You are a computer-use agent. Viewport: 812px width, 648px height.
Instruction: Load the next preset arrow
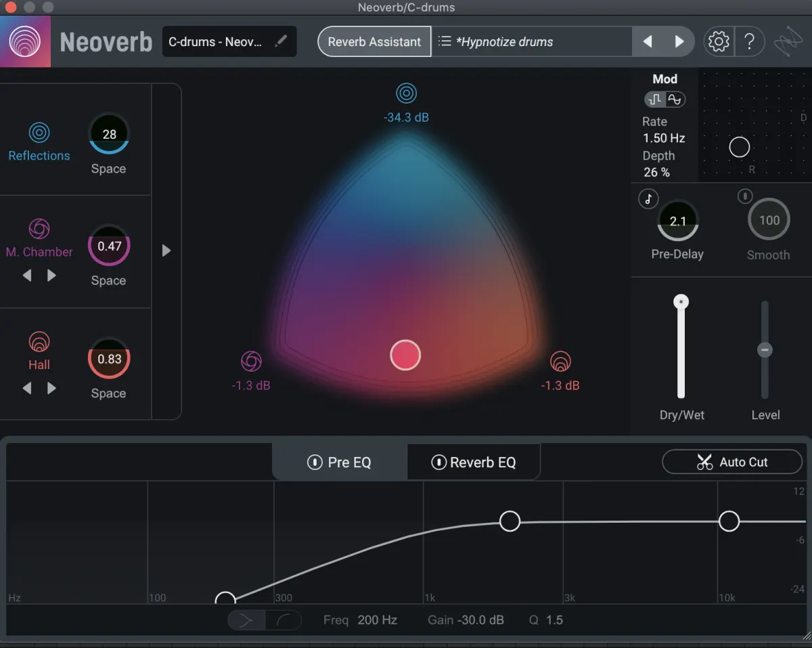[x=679, y=42]
